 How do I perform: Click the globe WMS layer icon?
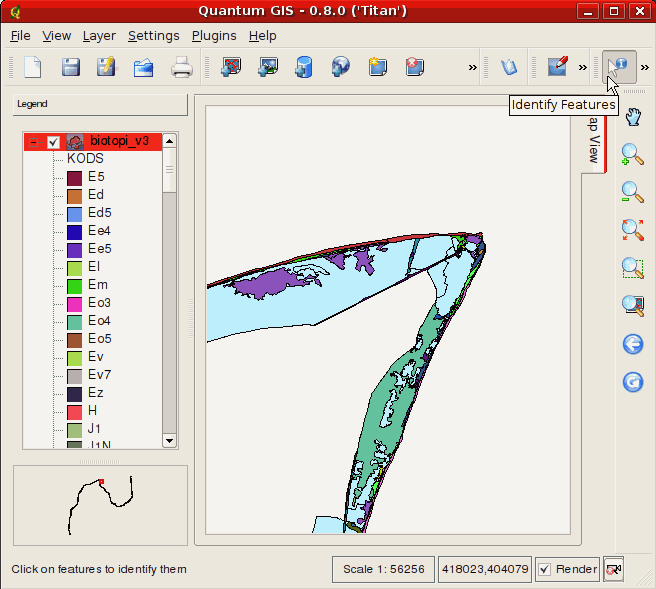pos(341,67)
